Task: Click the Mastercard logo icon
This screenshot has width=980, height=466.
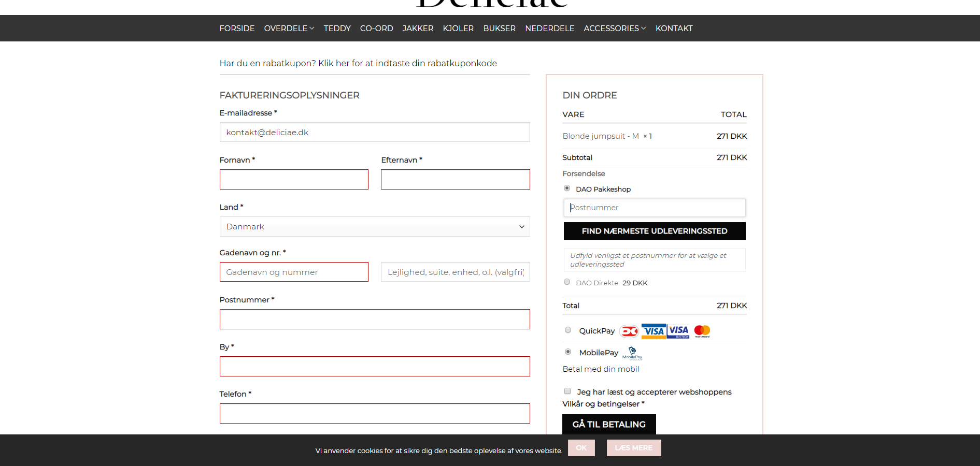Action: (702, 331)
